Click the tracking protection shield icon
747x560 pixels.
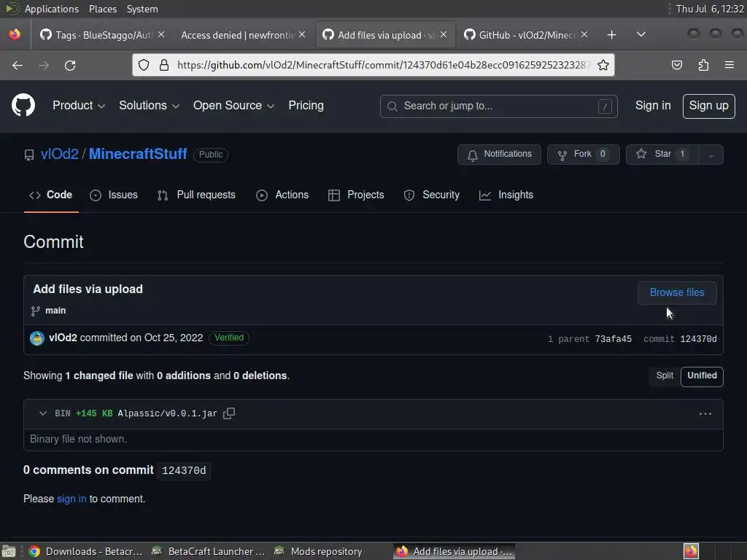tap(144, 65)
